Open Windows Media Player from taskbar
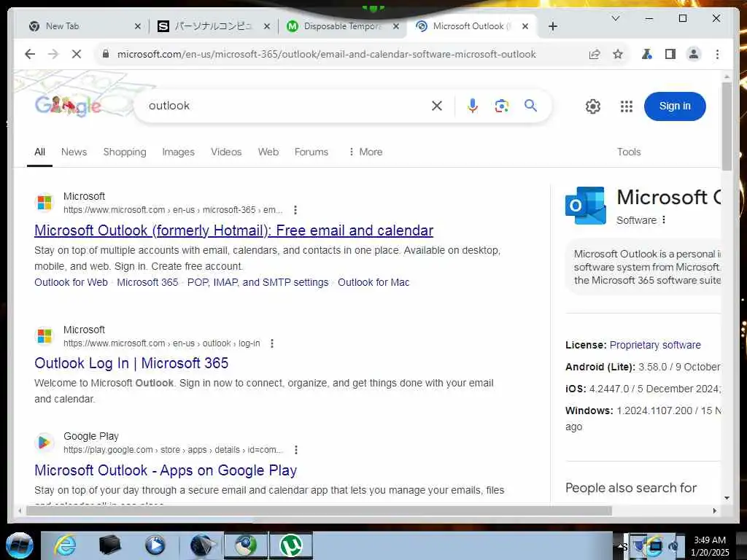The image size is (747, 560). tap(155, 545)
